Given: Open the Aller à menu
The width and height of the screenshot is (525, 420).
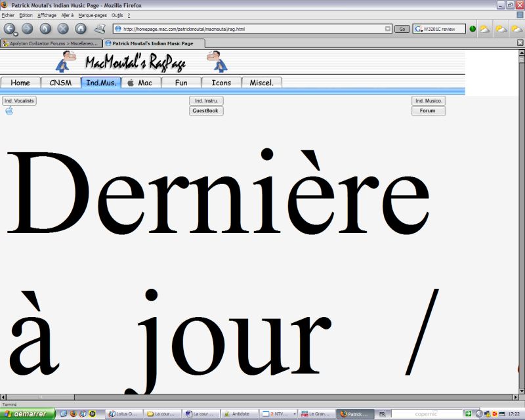Looking at the screenshot, I should [68, 15].
